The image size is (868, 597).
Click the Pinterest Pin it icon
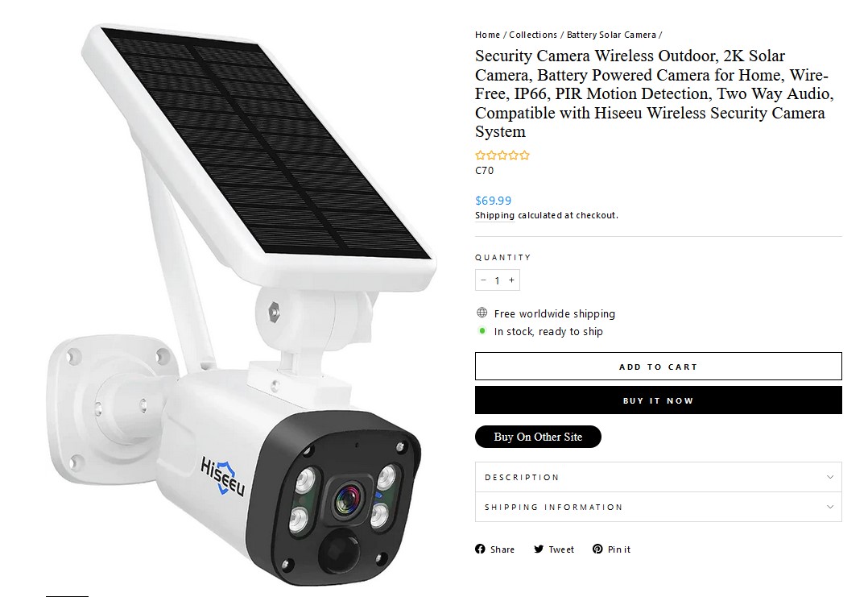point(597,549)
